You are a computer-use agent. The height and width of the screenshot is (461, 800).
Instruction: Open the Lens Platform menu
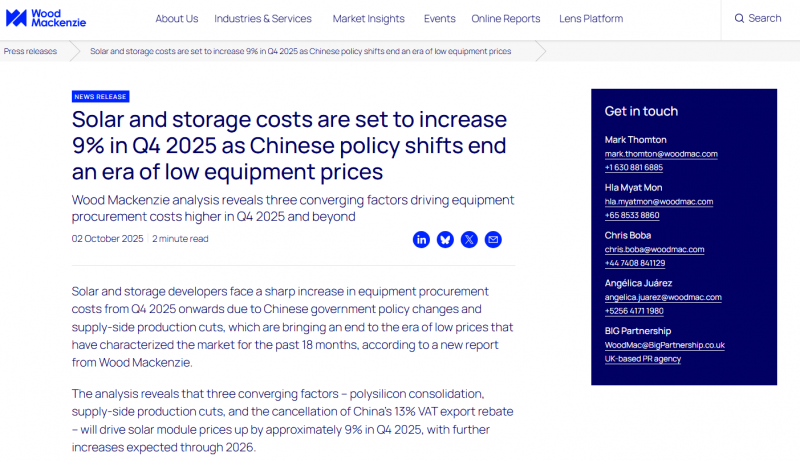(x=589, y=18)
